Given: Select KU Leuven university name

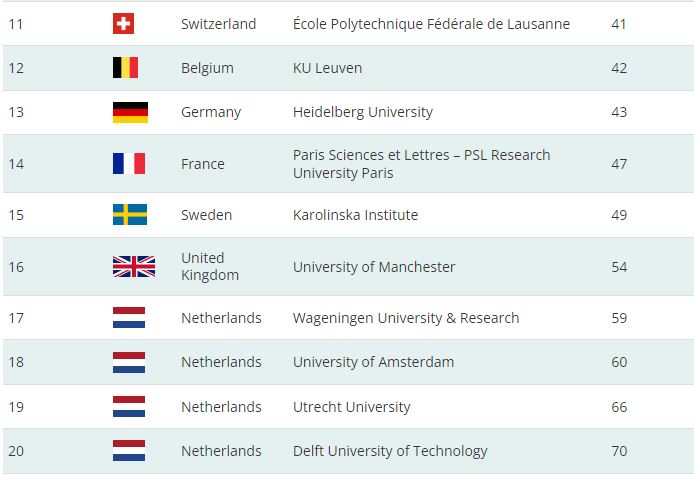Looking at the screenshot, I should click(328, 68).
